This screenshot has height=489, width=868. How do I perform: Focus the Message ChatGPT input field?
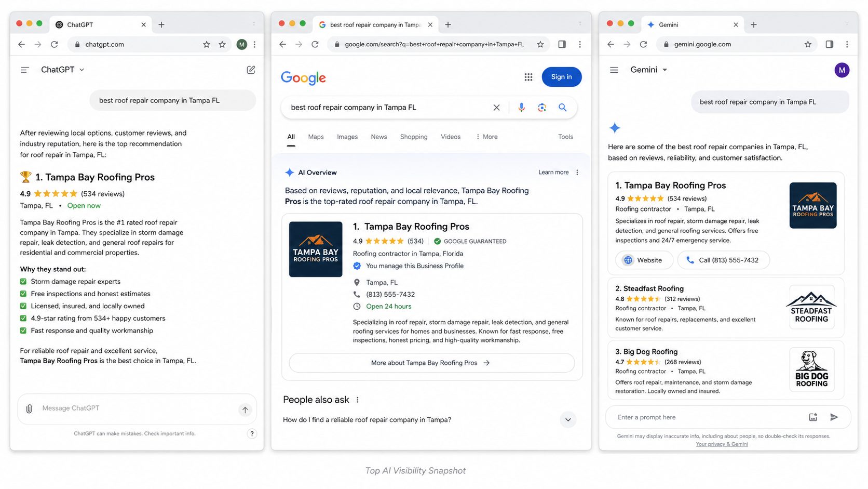tap(137, 408)
